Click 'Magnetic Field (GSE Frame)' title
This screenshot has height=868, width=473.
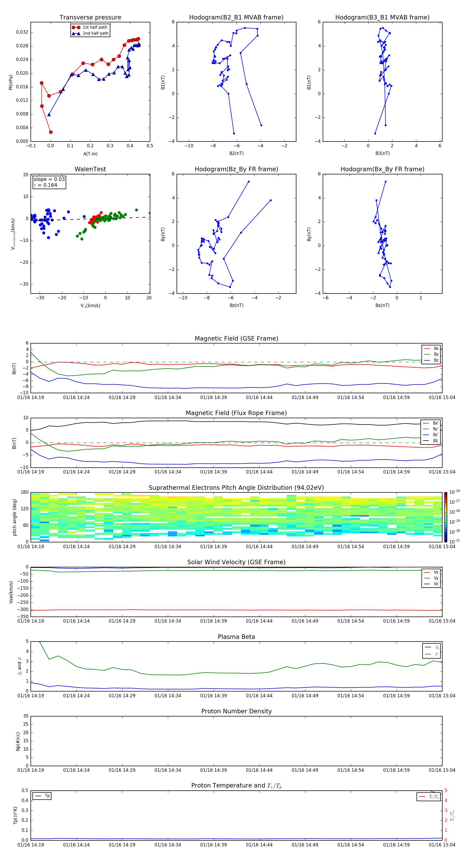[236, 339]
